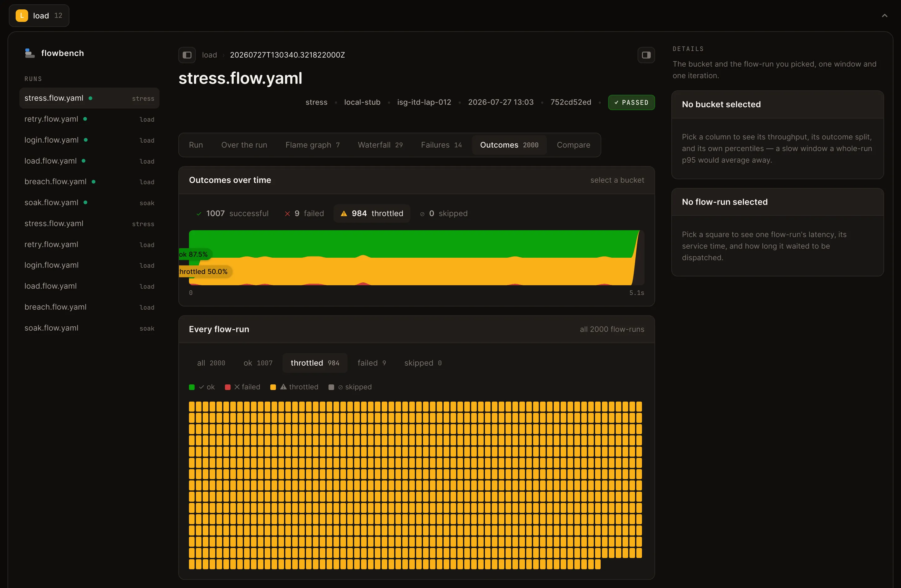Click the No bucket selected card header
The width and height of the screenshot is (901, 588).
(778, 104)
